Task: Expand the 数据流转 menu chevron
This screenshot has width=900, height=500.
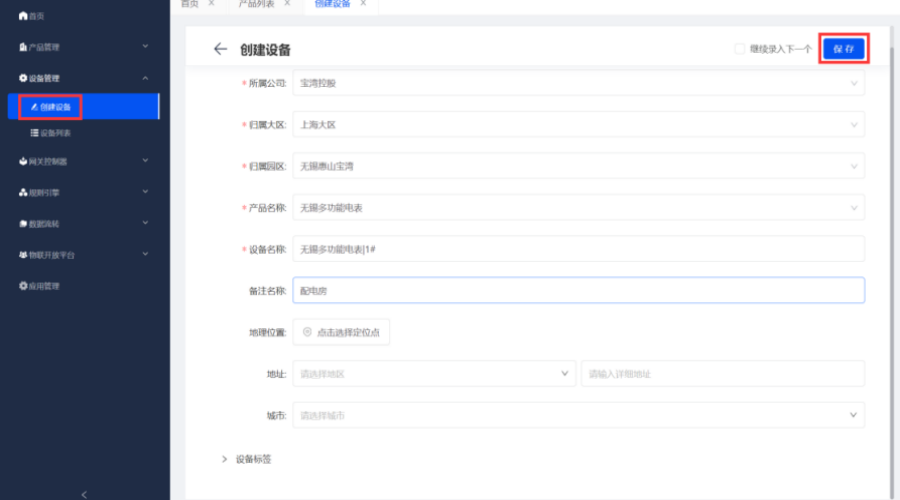Action: pos(145,223)
